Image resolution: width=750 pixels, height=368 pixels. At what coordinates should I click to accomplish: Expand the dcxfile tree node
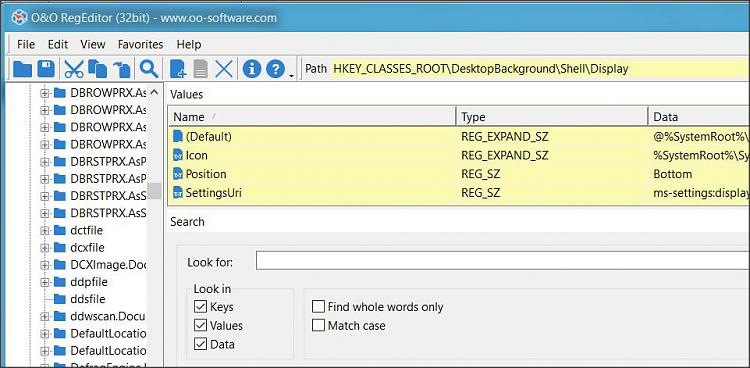[x=45, y=248]
